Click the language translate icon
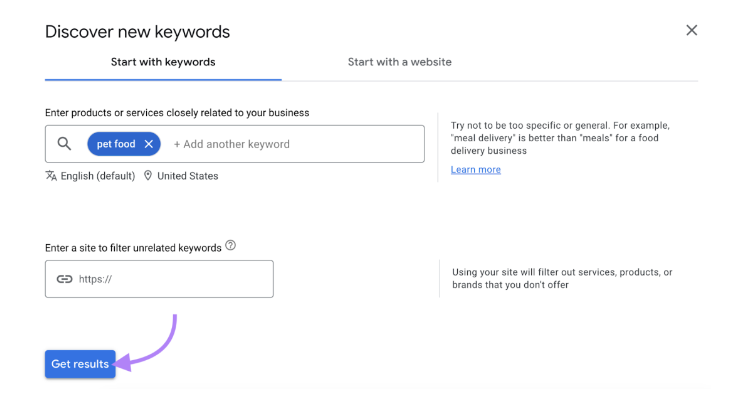The height and width of the screenshot is (398, 746). click(51, 175)
